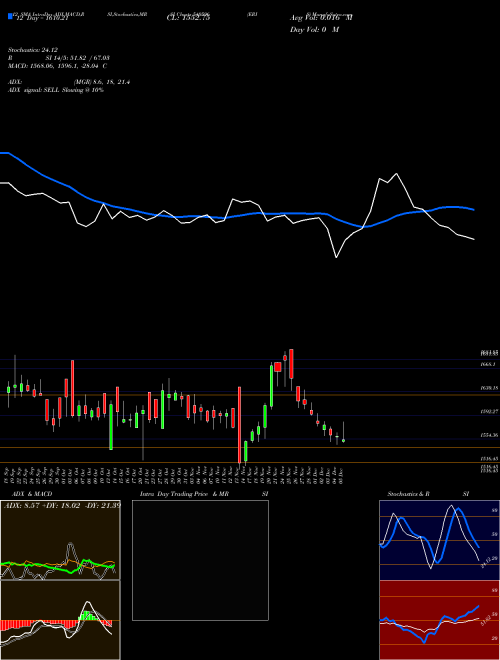Click the 'CL: 1552.75' closing price label
This screenshot has height=660, width=500.
tap(188, 18)
